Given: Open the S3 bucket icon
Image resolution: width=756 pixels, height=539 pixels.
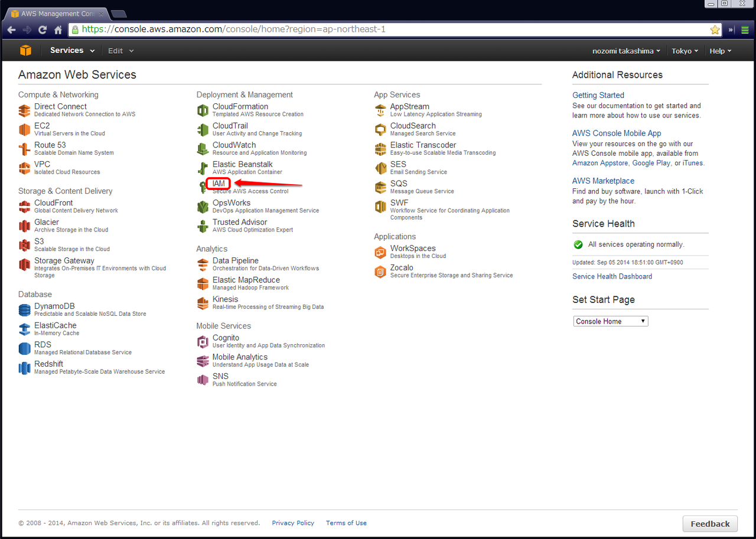Looking at the screenshot, I should click(x=24, y=245).
